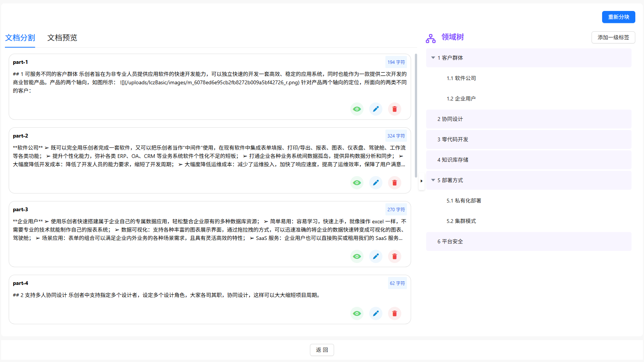Edit part-4 using the pencil icon

pos(376,314)
